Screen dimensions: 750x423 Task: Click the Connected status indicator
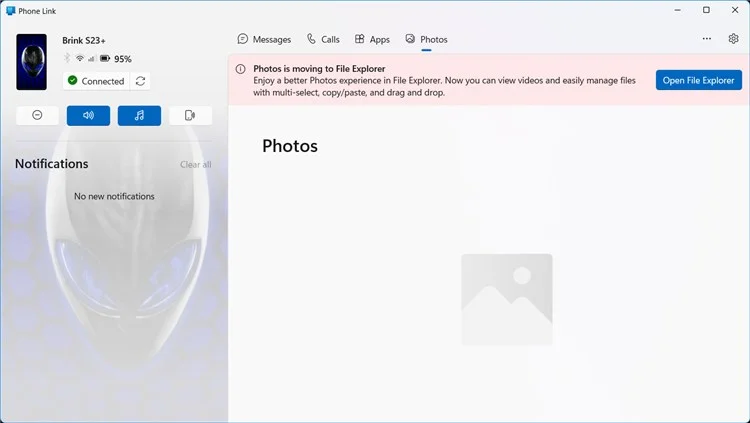pyautogui.click(x=96, y=81)
